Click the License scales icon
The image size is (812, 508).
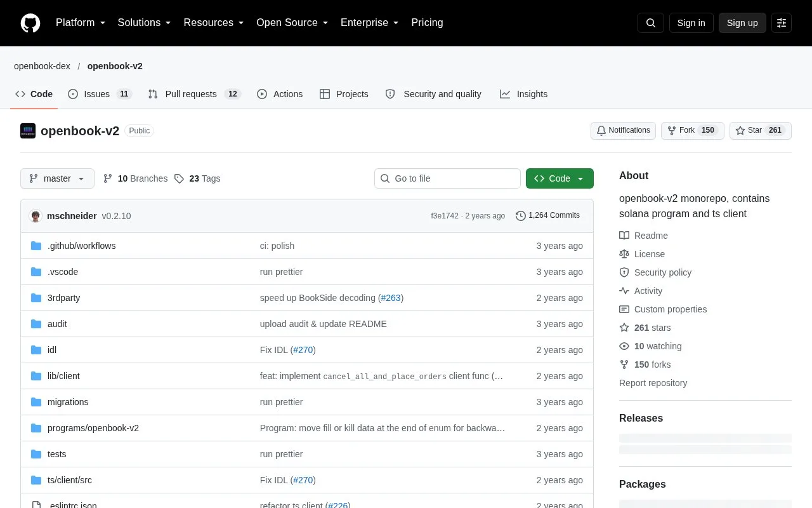pos(624,254)
